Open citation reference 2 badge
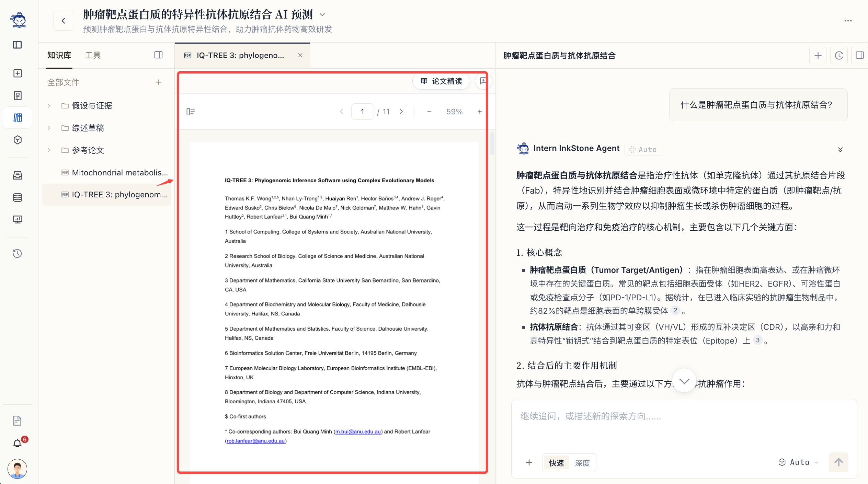The width and height of the screenshot is (868, 484). (x=675, y=310)
